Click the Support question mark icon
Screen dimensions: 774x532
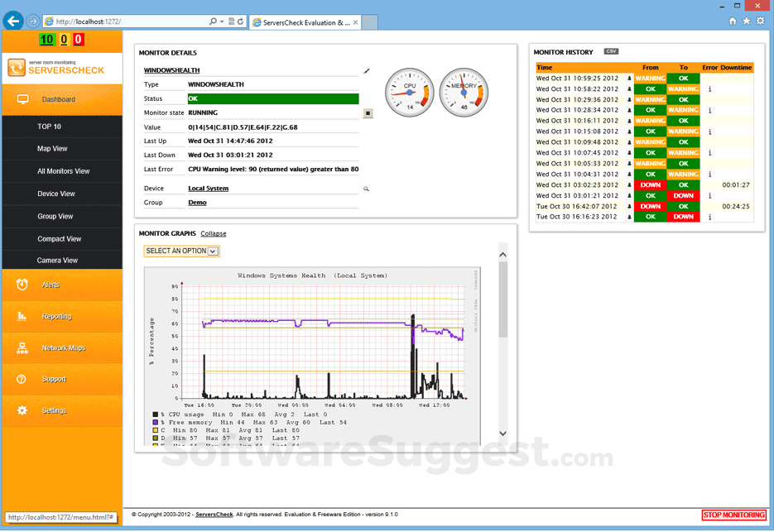point(24,379)
